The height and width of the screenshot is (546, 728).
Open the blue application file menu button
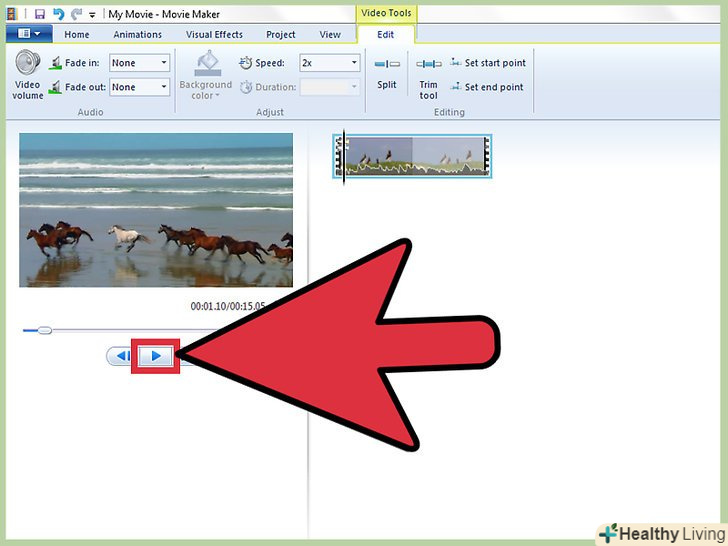pos(29,33)
